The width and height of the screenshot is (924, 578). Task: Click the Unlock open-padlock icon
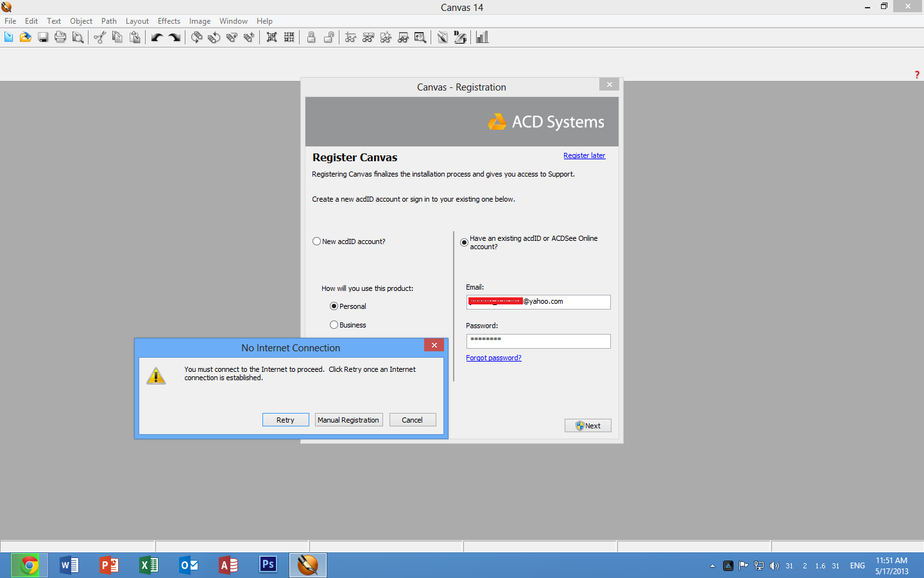[x=329, y=37]
